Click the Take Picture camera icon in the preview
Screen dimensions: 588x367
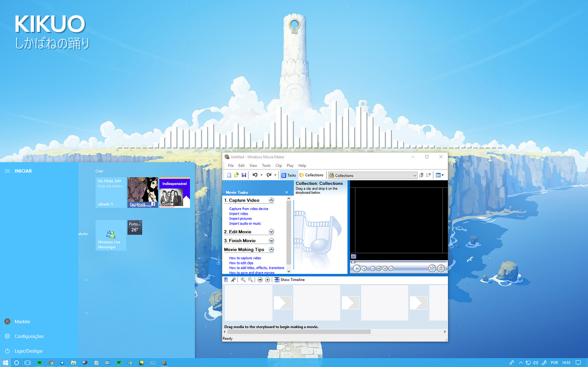pos(441,268)
